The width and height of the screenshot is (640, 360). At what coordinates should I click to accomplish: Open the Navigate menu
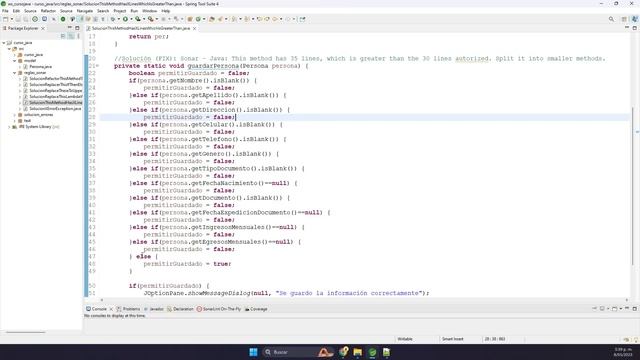pos(84,11)
